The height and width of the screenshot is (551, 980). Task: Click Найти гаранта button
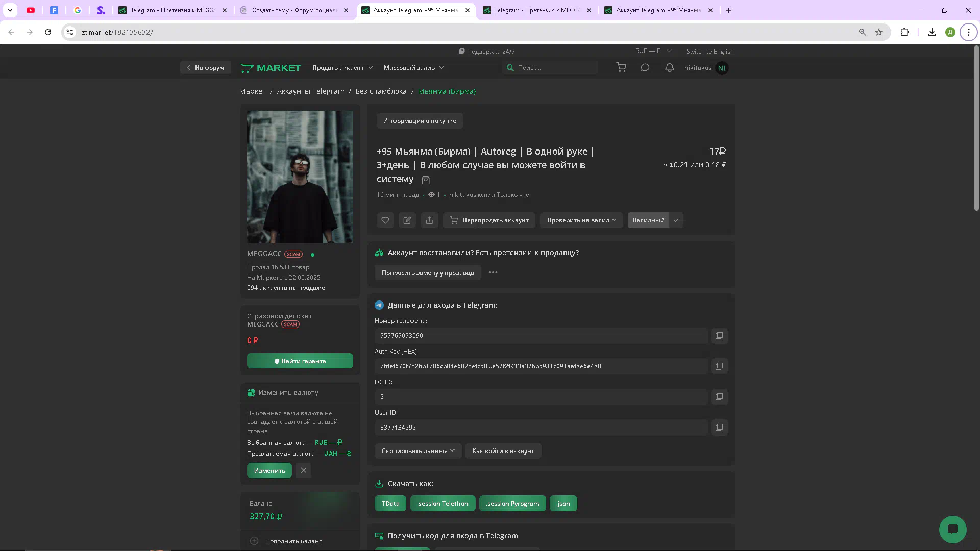point(300,361)
